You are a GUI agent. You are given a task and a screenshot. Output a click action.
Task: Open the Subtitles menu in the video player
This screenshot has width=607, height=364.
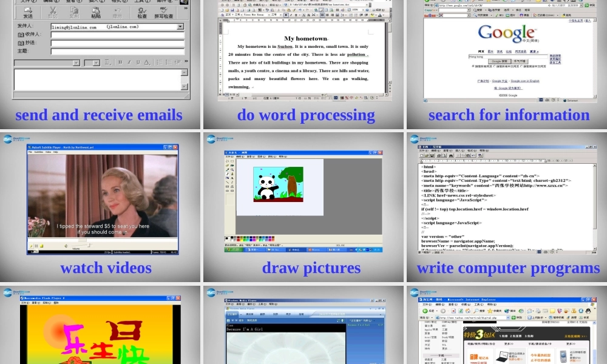pos(38,152)
